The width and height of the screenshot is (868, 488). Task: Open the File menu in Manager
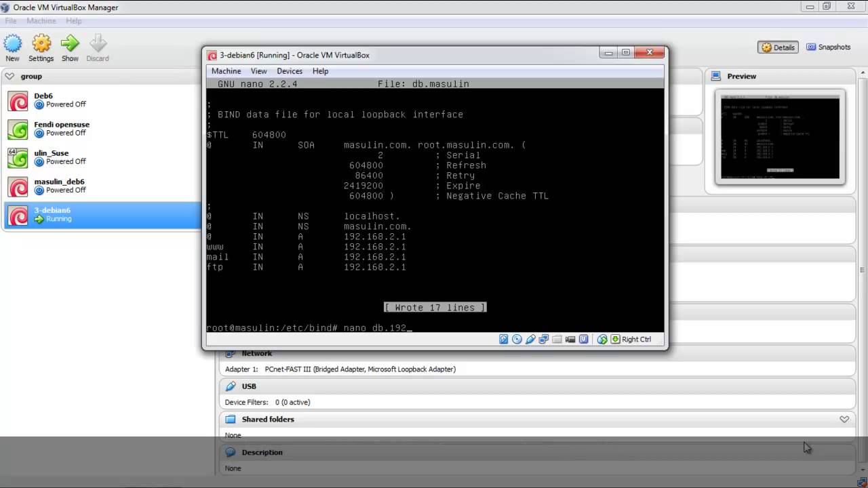(x=11, y=21)
